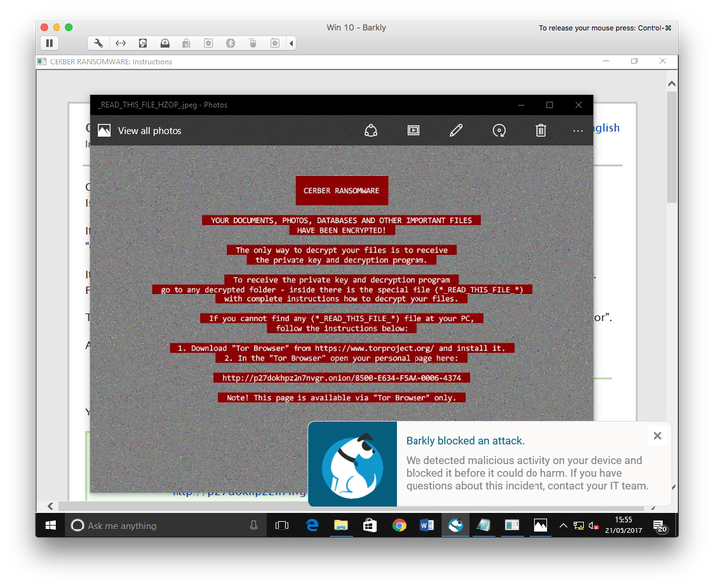Delete the photo with trash icon

[541, 131]
